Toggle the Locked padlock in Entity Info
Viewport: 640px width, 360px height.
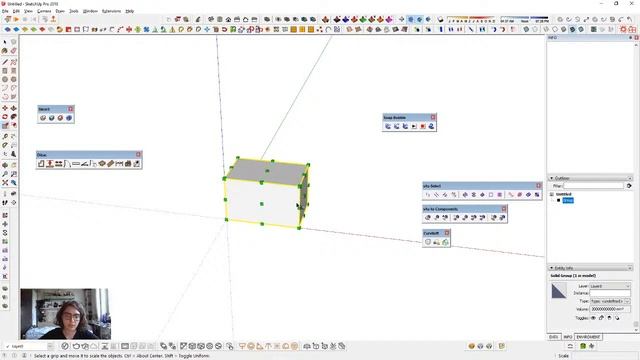[602, 318]
